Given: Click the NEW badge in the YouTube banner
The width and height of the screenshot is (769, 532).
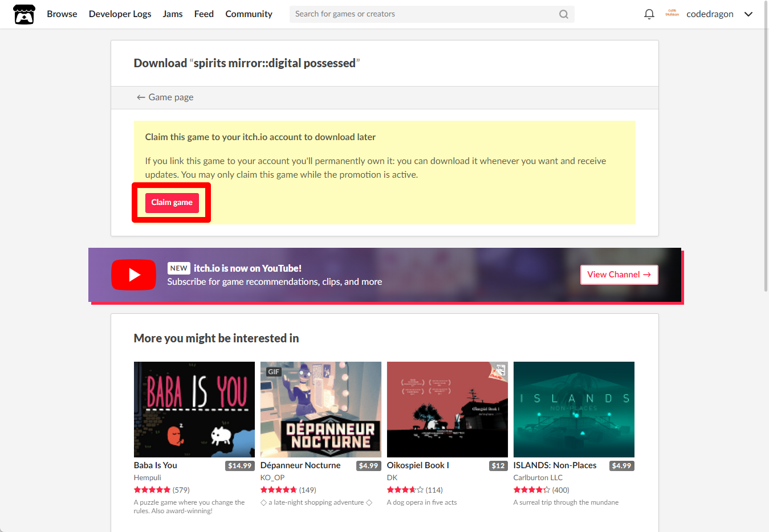Looking at the screenshot, I should tap(178, 268).
